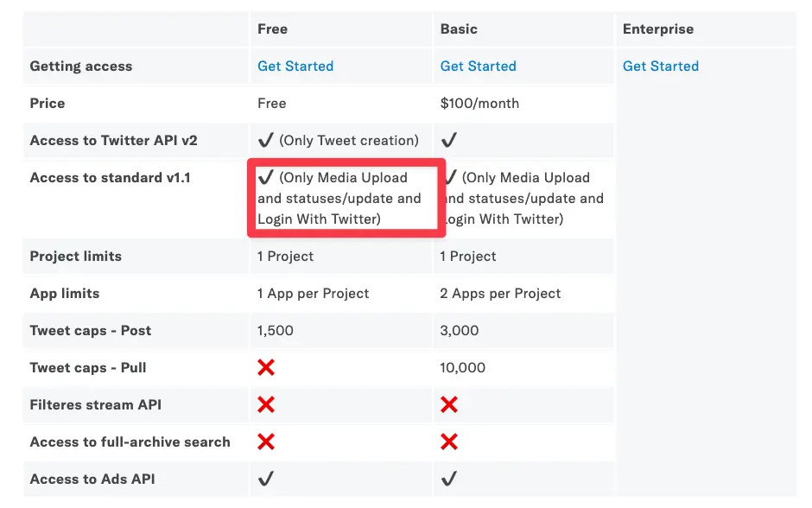This screenshot has width=812, height=508.
Task: Click the red X for full-archive search under Basic
Action: [x=448, y=441]
